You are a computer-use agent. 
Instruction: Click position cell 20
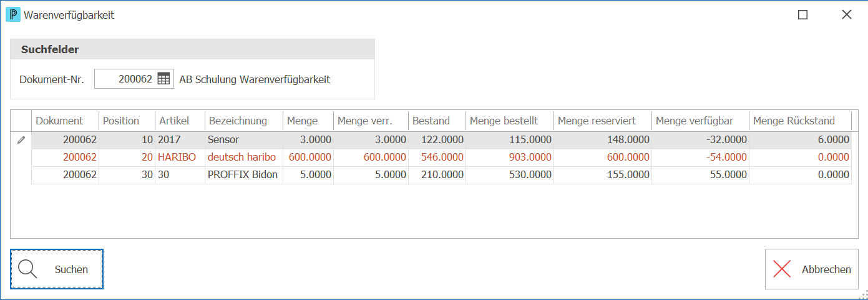[127, 157]
